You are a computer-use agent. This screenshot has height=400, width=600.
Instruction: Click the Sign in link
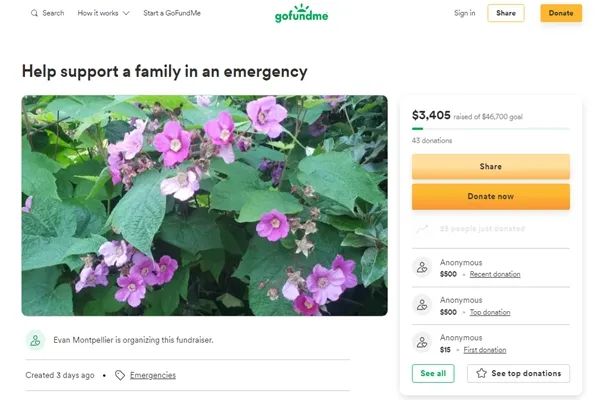click(465, 13)
